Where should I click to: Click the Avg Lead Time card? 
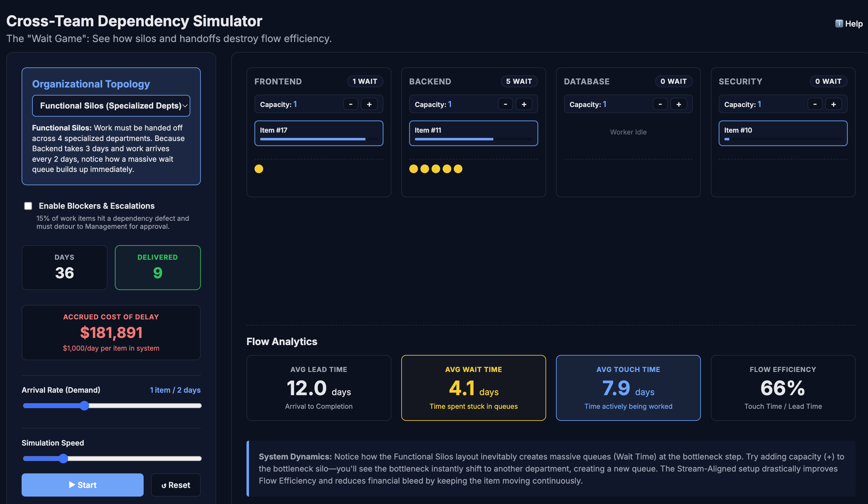(x=318, y=388)
